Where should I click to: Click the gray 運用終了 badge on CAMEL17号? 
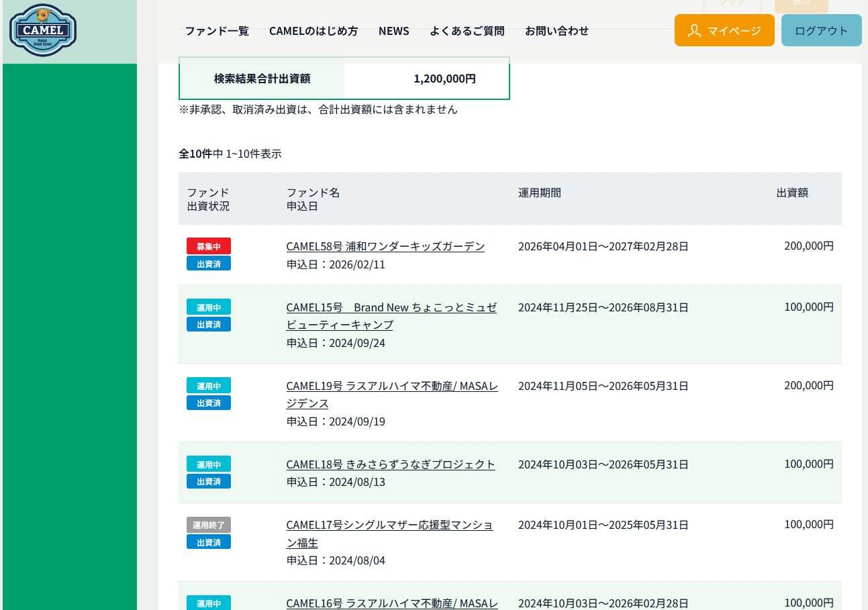click(x=208, y=524)
